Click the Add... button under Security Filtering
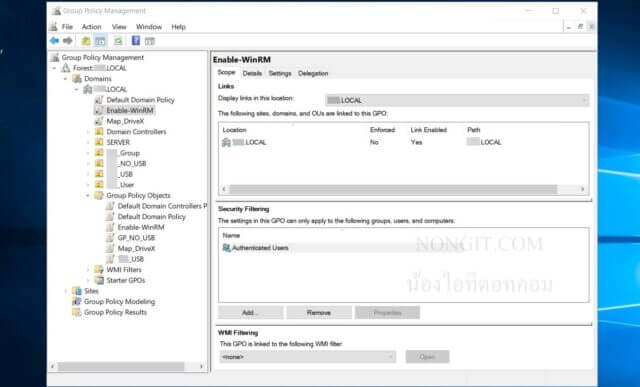This screenshot has width=640, height=387. click(x=250, y=313)
